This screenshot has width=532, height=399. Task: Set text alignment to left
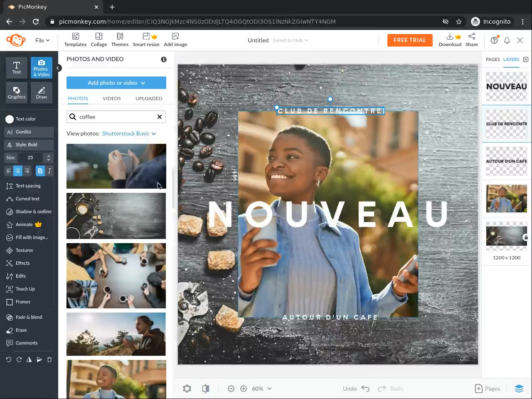[9, 170]
